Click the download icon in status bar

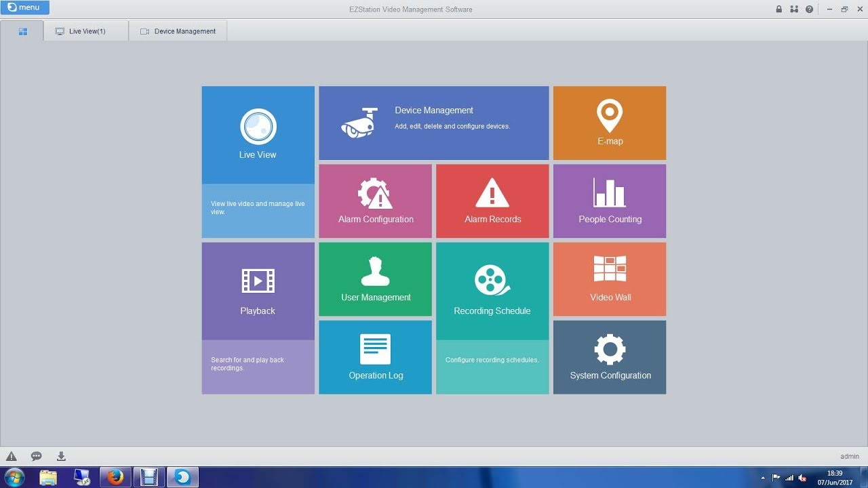tap(61, 456)
